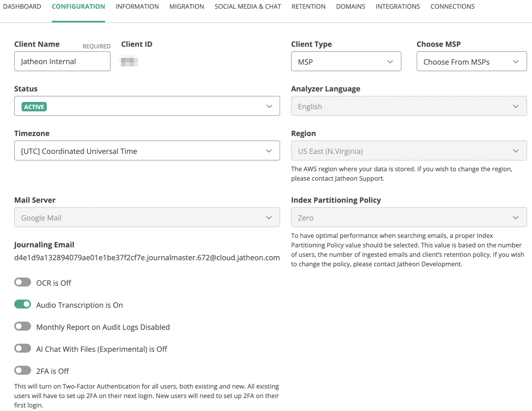The width and height of the screenshot is (532, 411).
Task: Go to Social Media & Chat tab
Action: 248,6
